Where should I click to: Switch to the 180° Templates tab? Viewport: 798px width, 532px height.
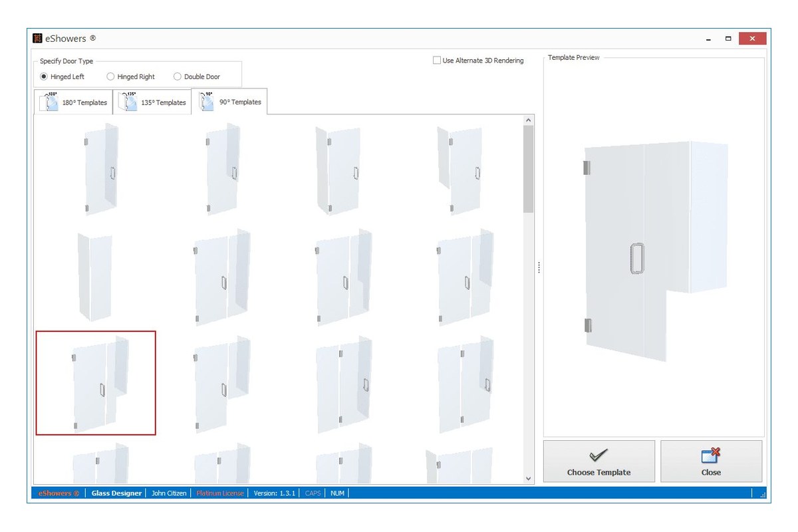pos(73,102)
